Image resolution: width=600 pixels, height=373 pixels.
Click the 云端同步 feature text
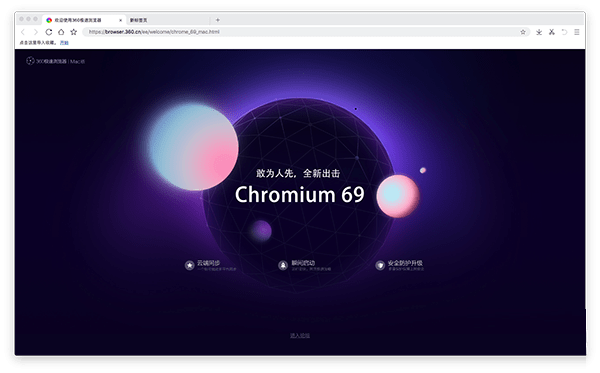coord(209,263)
